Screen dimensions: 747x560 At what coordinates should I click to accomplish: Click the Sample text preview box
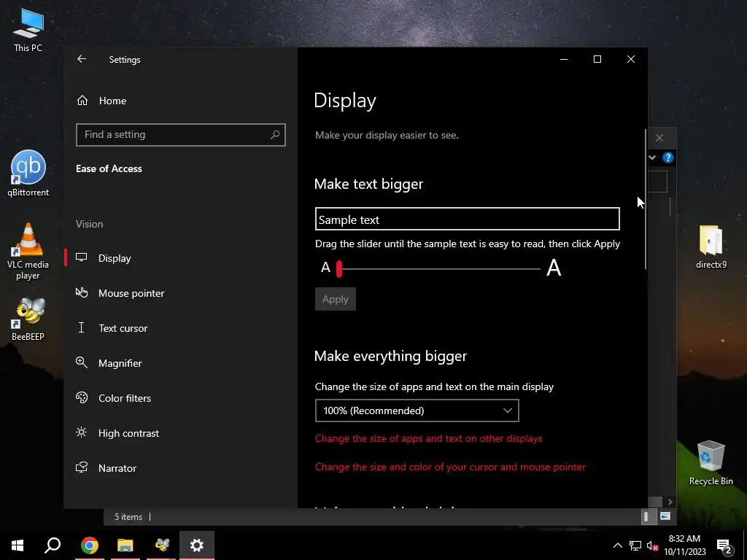468,219
